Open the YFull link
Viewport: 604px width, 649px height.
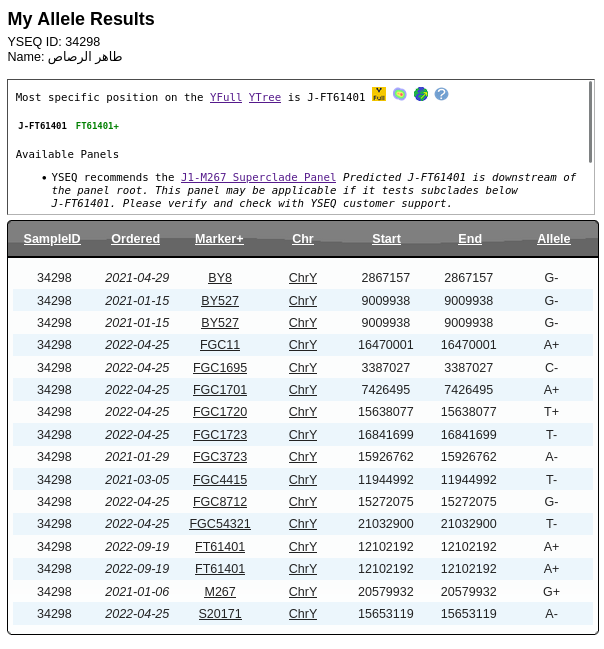point(226,97)
